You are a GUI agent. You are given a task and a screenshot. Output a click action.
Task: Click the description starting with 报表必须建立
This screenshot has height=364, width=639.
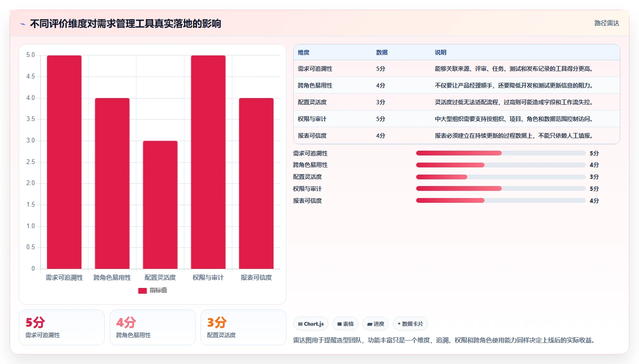(514, 136)
